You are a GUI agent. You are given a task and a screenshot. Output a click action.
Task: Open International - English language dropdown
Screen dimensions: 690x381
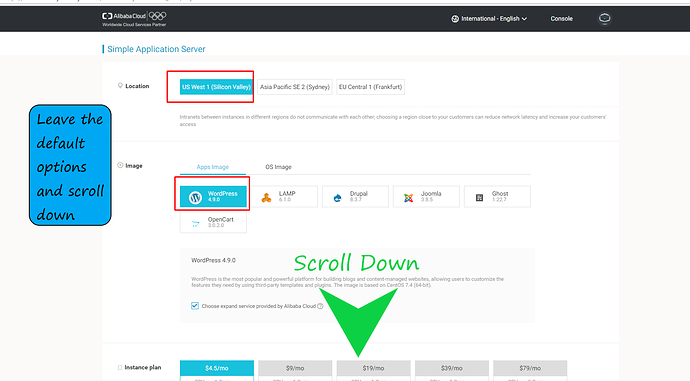coord(489,18)
